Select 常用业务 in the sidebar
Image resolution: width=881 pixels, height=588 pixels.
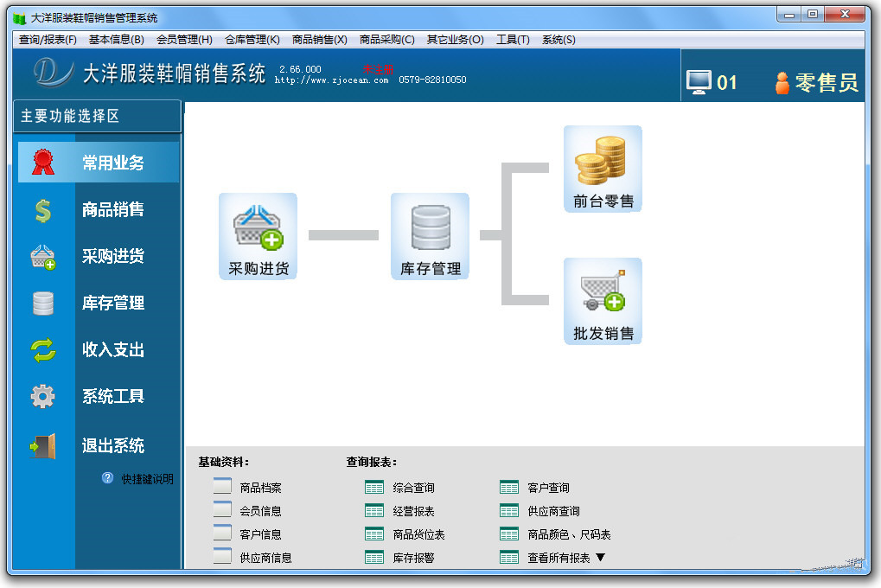(x=112, y=163)
